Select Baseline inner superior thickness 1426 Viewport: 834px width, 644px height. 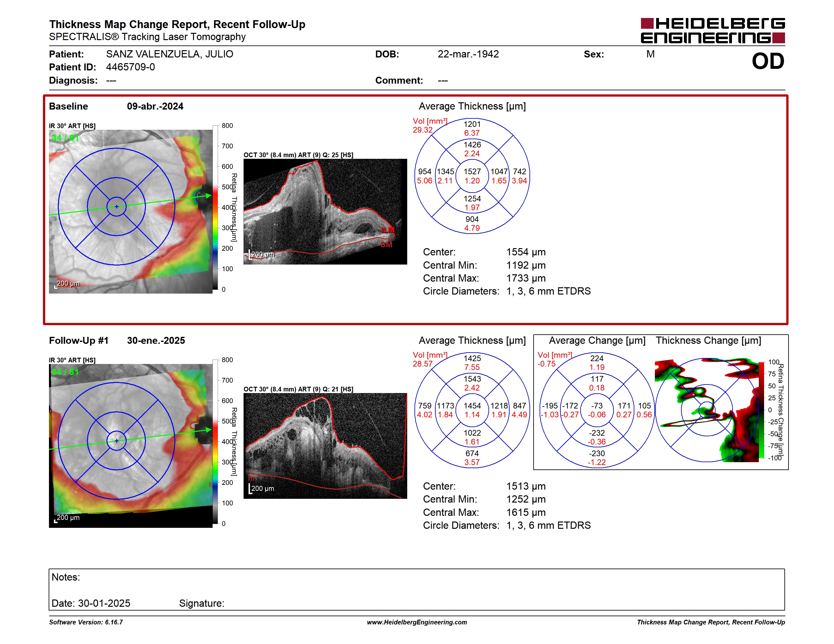pos(472,145)
